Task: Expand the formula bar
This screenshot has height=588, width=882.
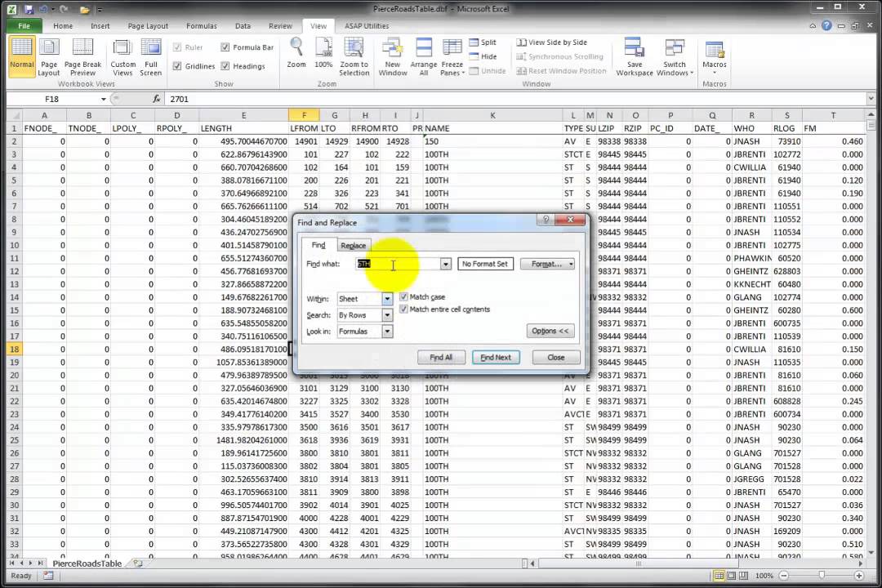Action: click(871, 99)
